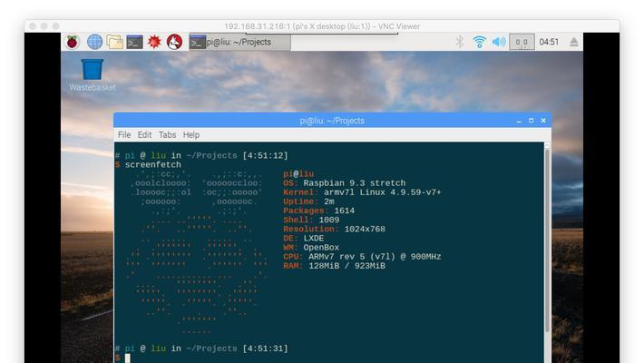Open the terminal Edit menu
The image size is (644, 363).
[144, 135]
